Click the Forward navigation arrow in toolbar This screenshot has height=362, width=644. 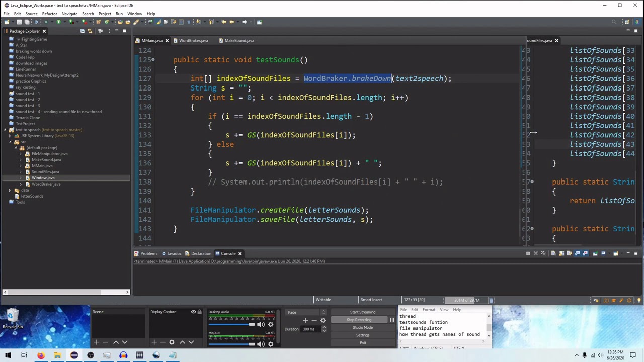[x=244, y=22]
